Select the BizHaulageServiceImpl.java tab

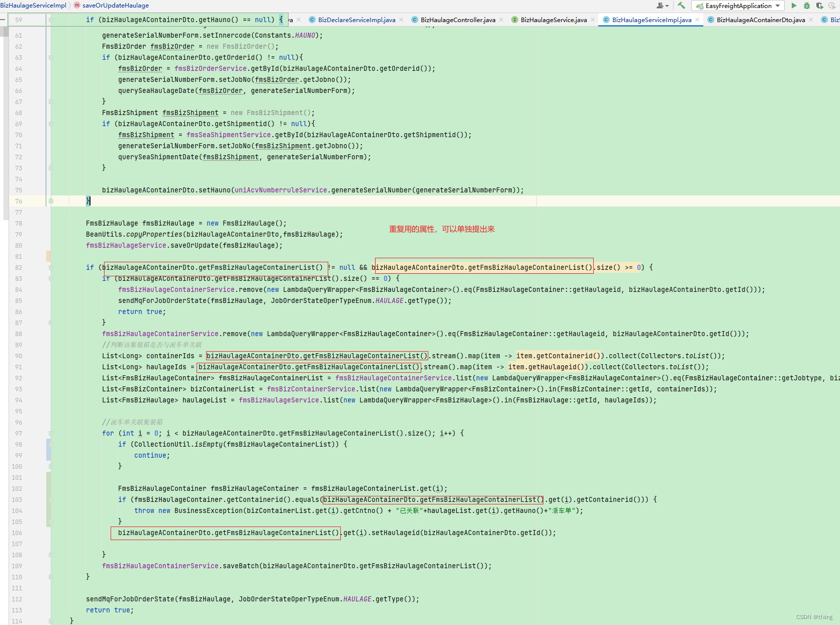pos(651,20)
